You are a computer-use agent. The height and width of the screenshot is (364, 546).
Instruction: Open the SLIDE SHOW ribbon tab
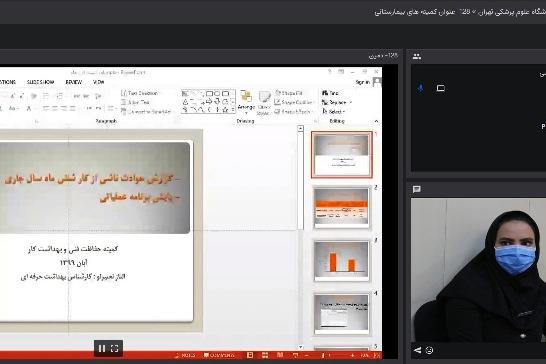point(40,82)
